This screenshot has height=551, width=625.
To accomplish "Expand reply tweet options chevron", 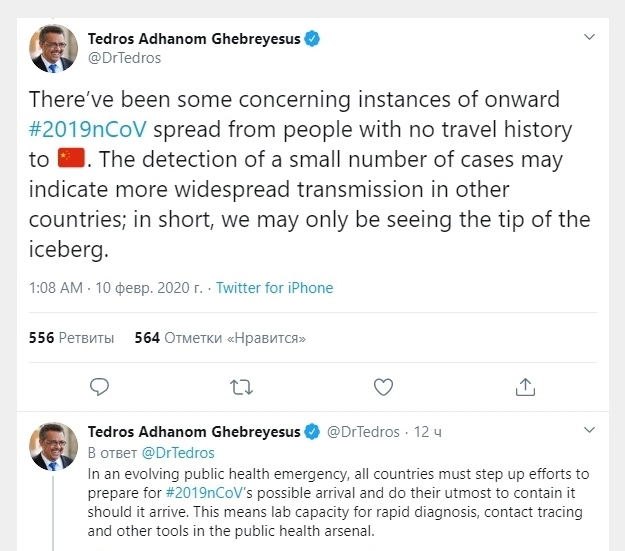I will 590,431.
